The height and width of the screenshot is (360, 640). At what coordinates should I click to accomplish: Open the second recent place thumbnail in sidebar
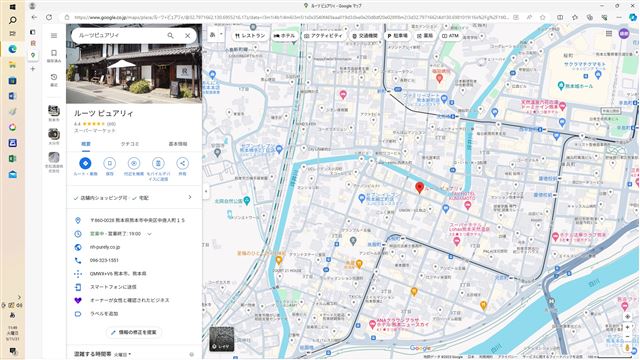click(x=54, y=134)
